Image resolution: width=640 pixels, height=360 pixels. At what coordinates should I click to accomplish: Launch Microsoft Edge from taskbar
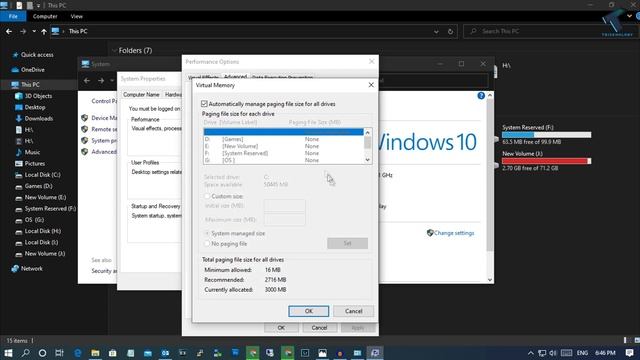click(x=78, y=353)
